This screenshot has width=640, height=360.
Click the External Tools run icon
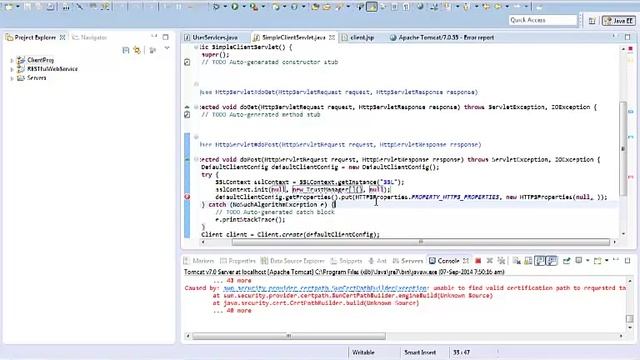(x=254, y=7)
